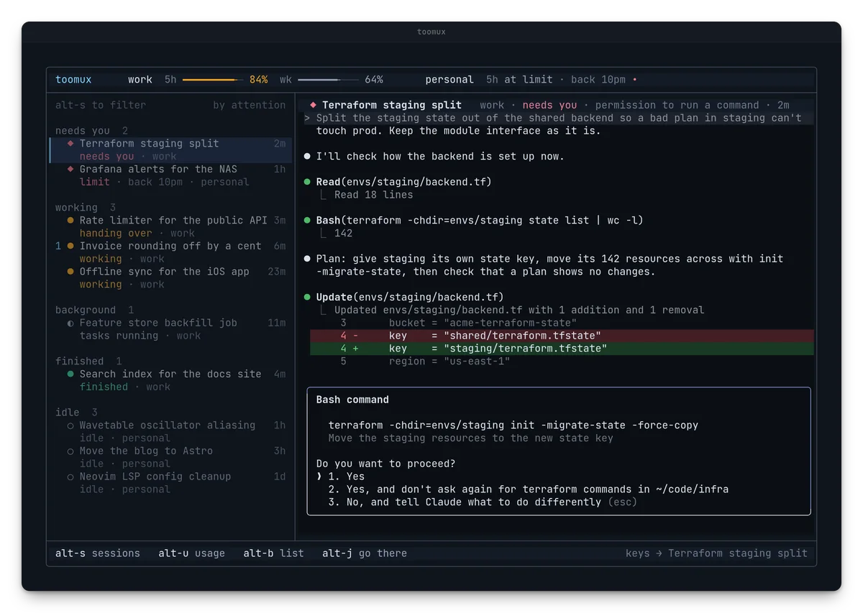Choose 'No, and tell Claude' option
This screenshot has width=863, height=616.
483,502
